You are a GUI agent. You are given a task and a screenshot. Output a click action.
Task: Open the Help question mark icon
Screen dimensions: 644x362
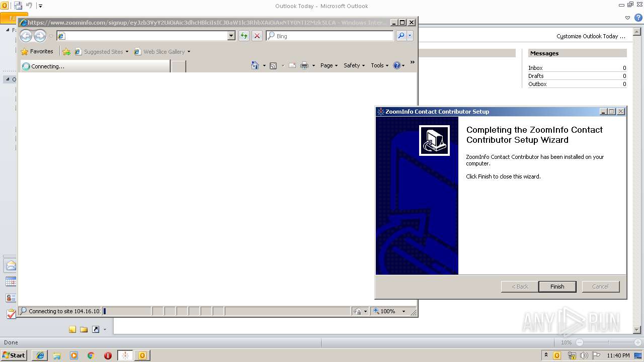click(x=396, y=65)
